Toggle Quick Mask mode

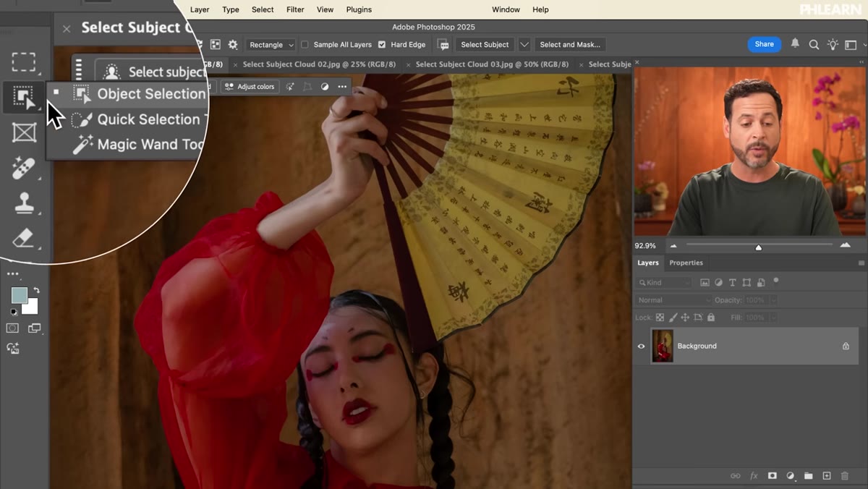coord(12,328)
